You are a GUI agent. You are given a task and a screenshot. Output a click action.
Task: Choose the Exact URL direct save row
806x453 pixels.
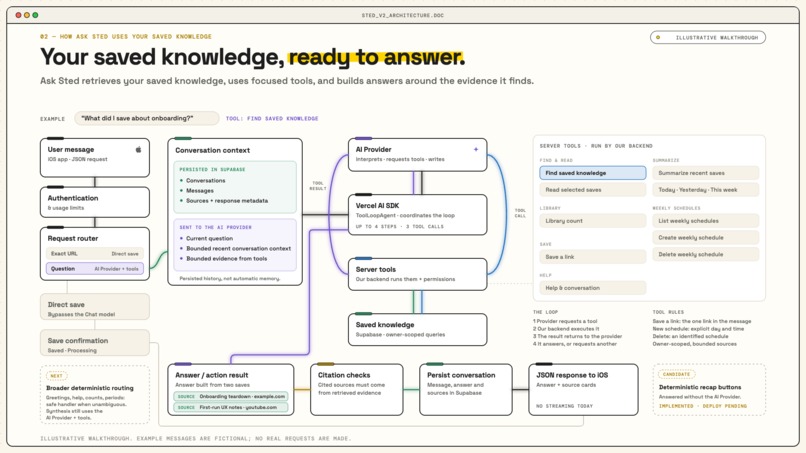coord(95,253)
